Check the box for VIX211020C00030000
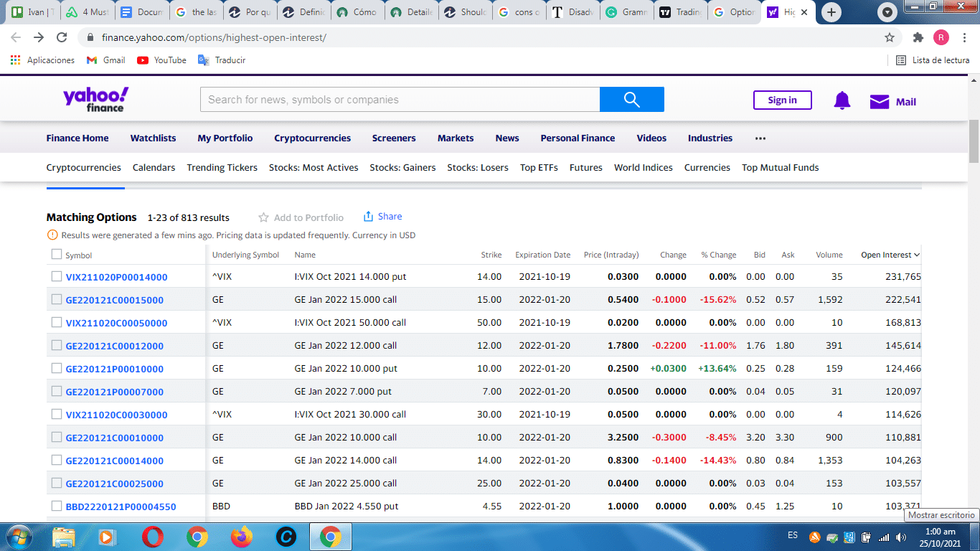 click(57, 414)
